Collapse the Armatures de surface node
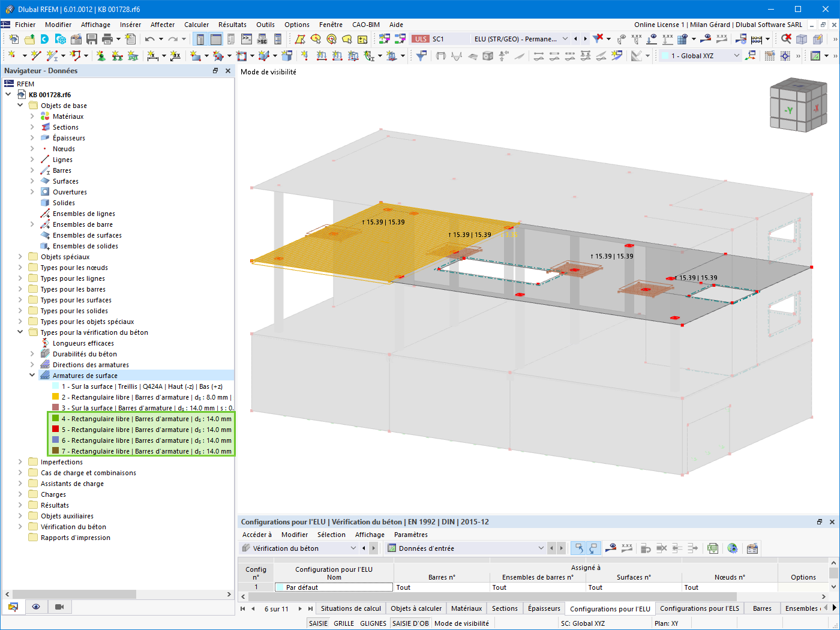The image size is (840, 630). 32,375
